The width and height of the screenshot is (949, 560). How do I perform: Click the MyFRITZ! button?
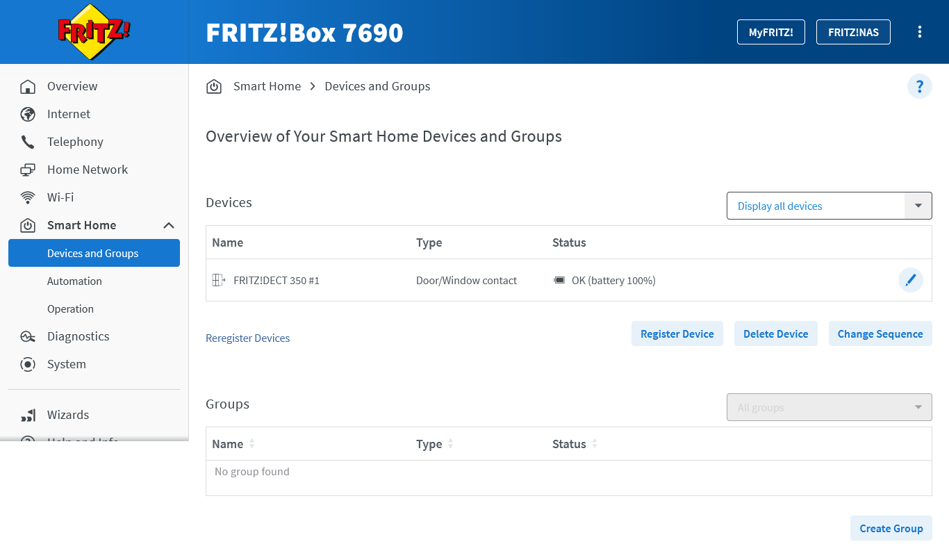point(770,32)
